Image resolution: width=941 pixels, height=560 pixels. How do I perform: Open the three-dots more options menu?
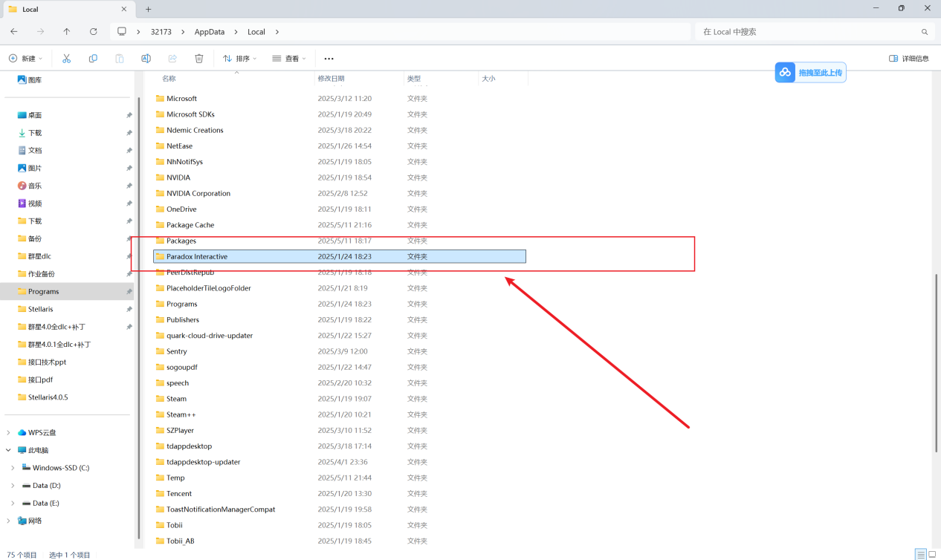[329, 58]
